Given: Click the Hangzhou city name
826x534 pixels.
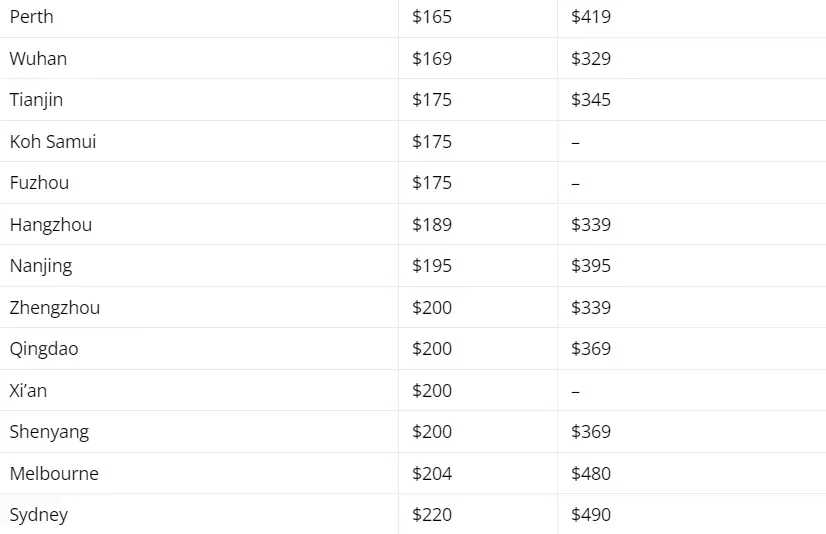Looking at the screenshot, I should tap(51, 225).
